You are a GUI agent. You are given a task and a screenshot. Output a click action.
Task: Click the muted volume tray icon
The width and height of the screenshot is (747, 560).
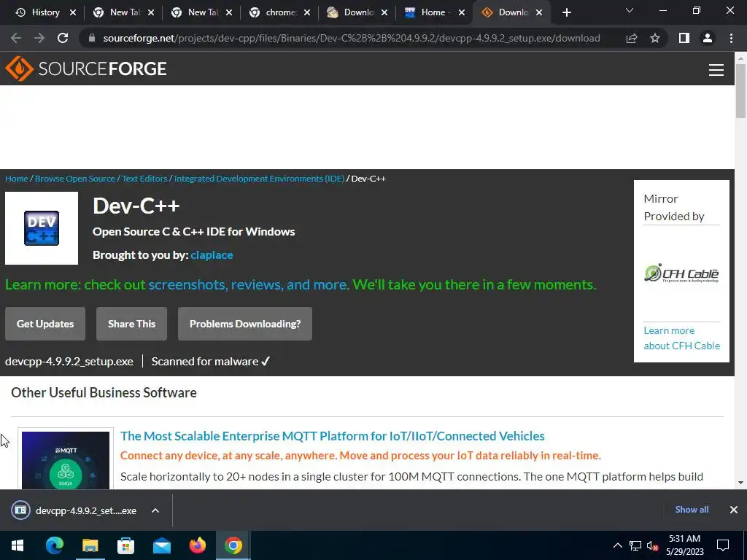652,545
